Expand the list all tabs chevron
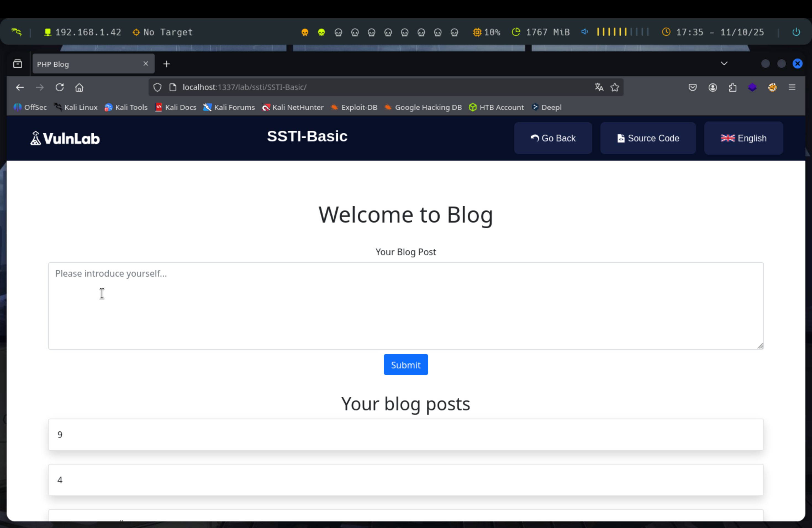 point(724,64)
